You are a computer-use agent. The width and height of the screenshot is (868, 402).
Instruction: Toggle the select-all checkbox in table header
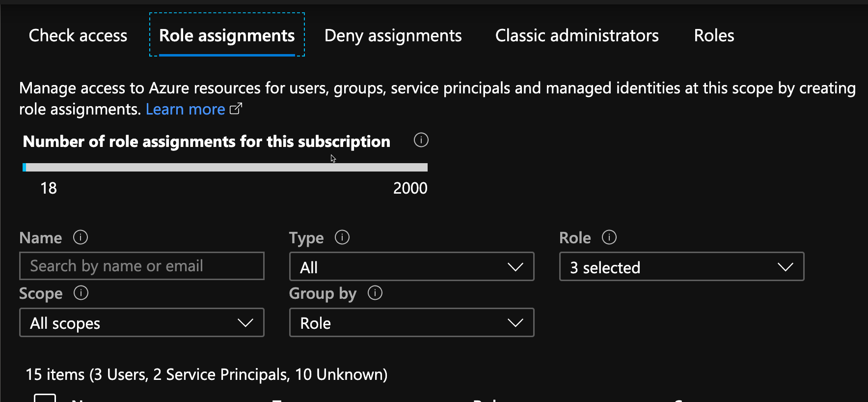click(x=45, y=397)
